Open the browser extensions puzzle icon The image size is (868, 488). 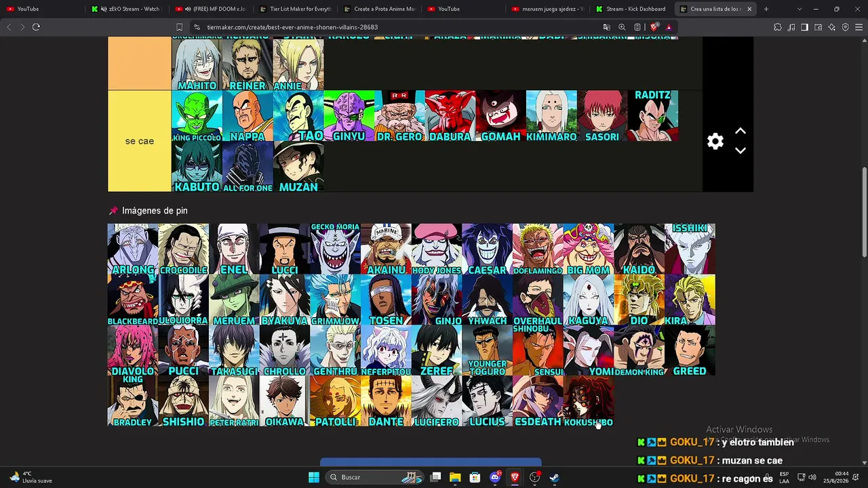777,27
